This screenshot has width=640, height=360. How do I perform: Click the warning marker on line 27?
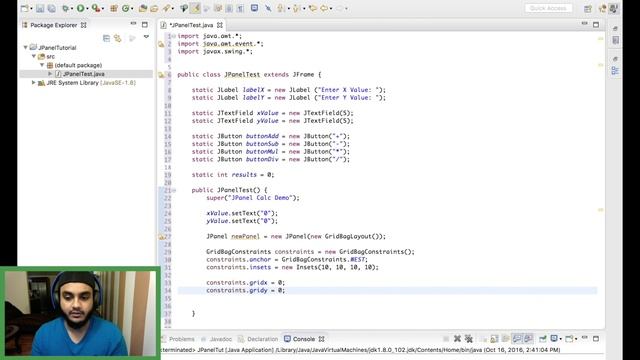(161, 236)
